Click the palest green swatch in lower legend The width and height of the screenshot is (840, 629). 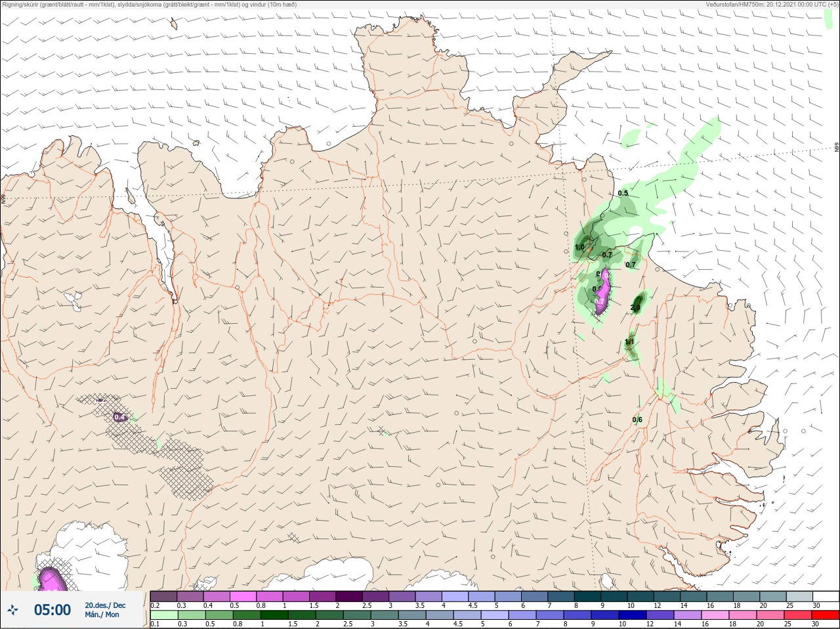click(163, 615)
